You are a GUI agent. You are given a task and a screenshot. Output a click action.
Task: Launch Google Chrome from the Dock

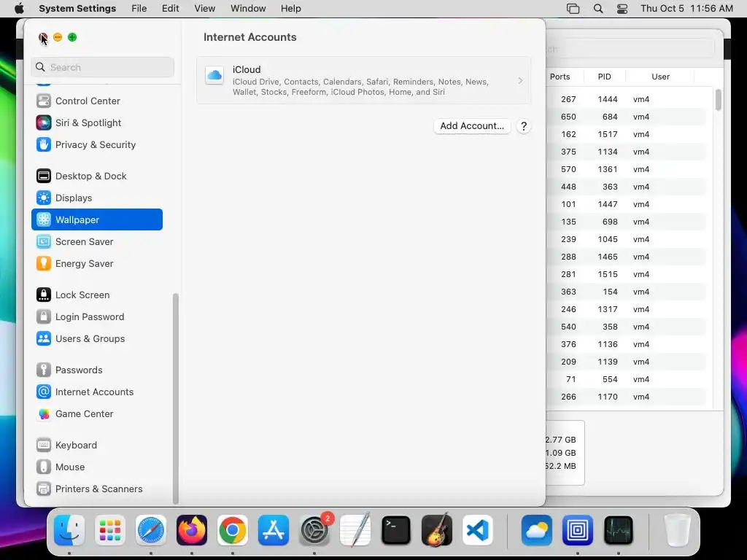[x=233, y=530]
